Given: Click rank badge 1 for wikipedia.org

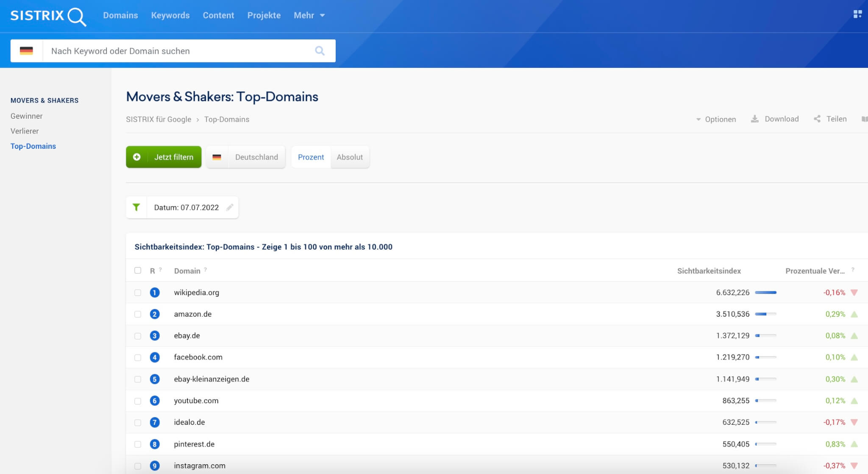Looking at the screenshot, I should click(155, 293).
